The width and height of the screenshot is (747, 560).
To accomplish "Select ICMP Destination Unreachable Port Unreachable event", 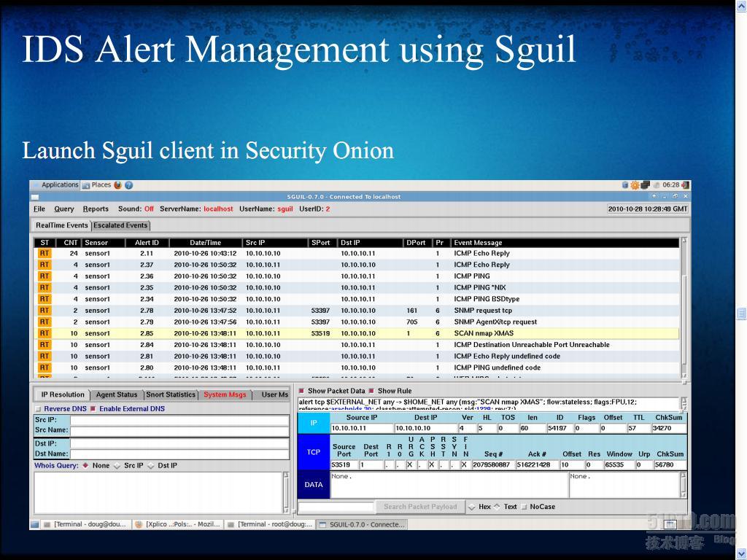I will pyautogui.click(x=532, y=345).
